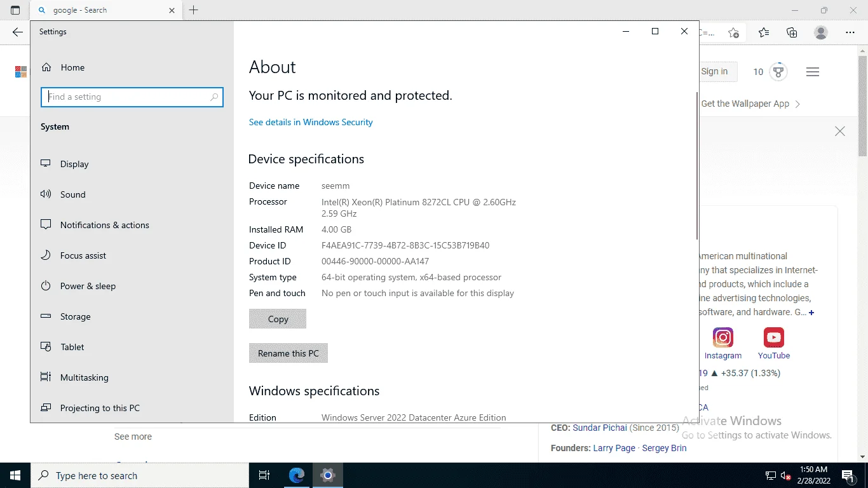Image resolution: width=868 pixels, height=488 pixels.
Task: Open the Get the Wallpaper App link
Action: [750, 104]
